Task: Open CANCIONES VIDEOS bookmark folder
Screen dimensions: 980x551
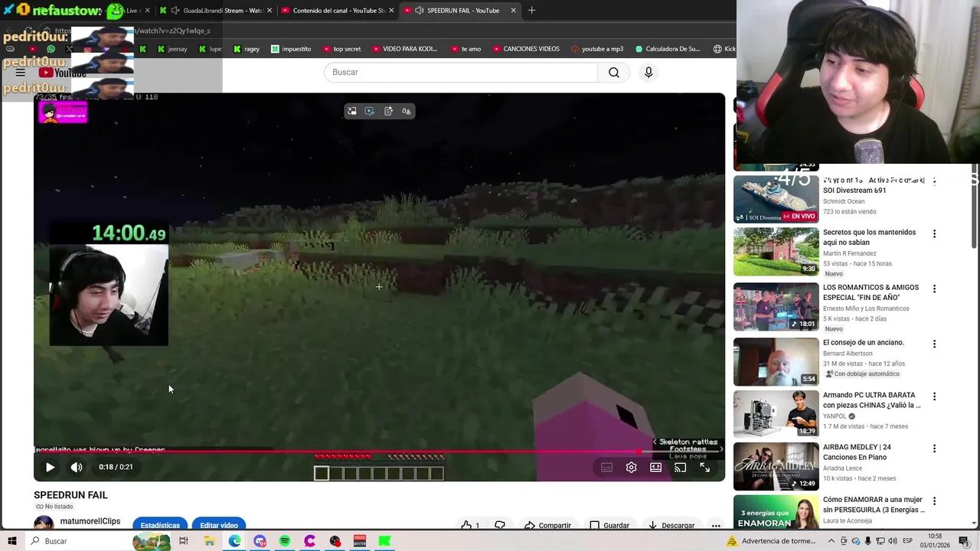Action: click(526, 49)
